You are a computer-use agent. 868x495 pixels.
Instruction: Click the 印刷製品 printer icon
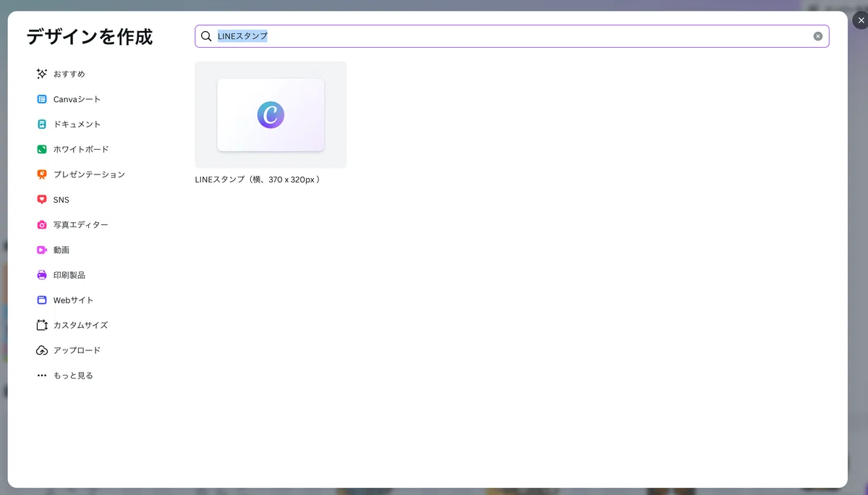coord(42,275)
